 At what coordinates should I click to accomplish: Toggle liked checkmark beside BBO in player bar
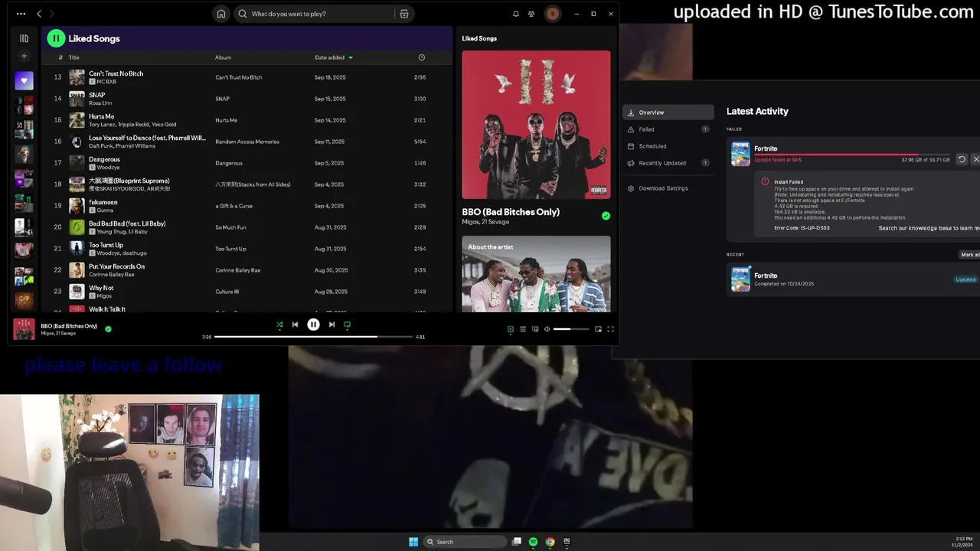click(x=108, y=329)
